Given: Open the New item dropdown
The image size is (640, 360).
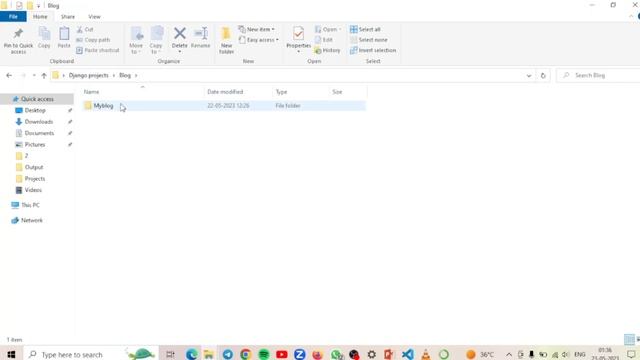Looking at the screenshot, I should click(257, 29).
